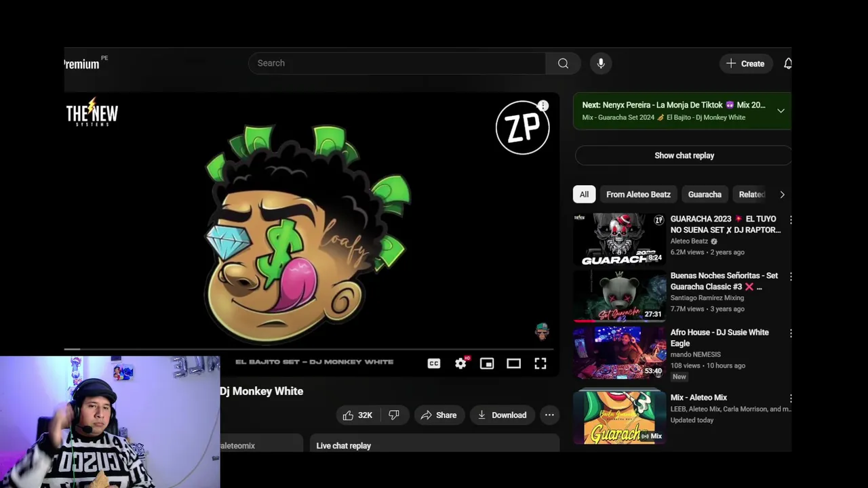Viewport: 868px width, 488px height.
Task: Click the info icon at the top-right of the video
Action: click(x=543, y=106)
